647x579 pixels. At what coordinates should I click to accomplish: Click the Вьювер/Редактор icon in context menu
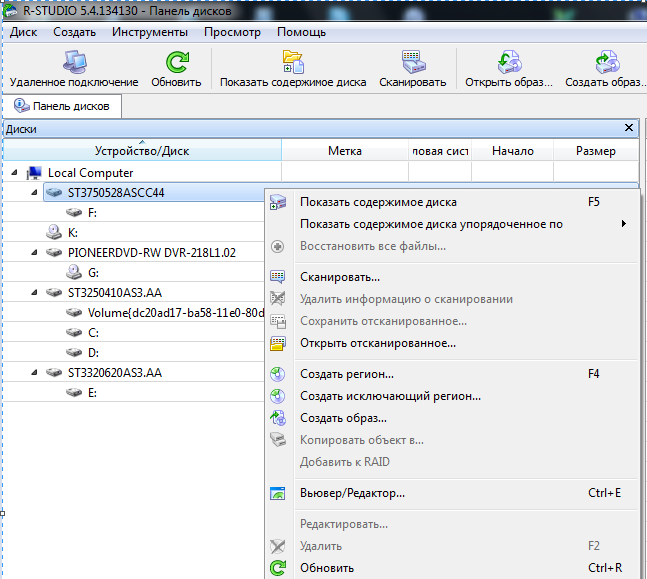[x=278, y=493]
